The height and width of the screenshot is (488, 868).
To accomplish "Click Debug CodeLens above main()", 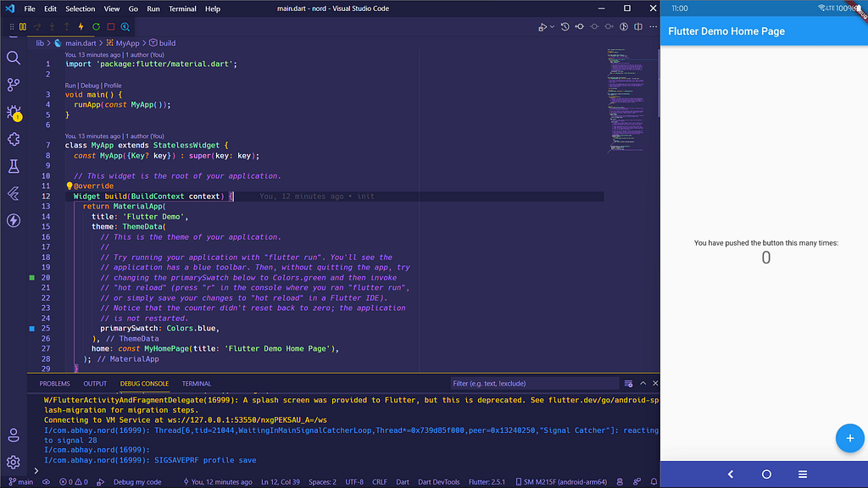I will pos(89,86).
